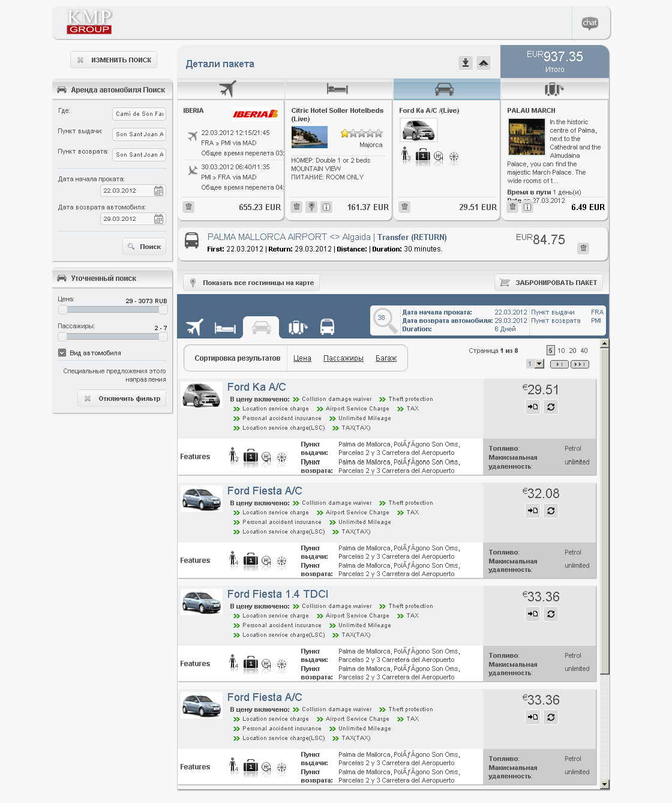Select the hotel bed tab in package
Screen dimensions: 672x803
pyautogui.click(x=338, y=89)
